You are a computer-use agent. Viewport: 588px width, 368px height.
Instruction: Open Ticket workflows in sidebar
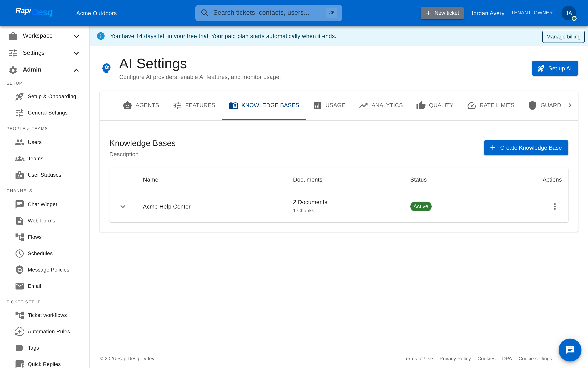pos(45,315)
